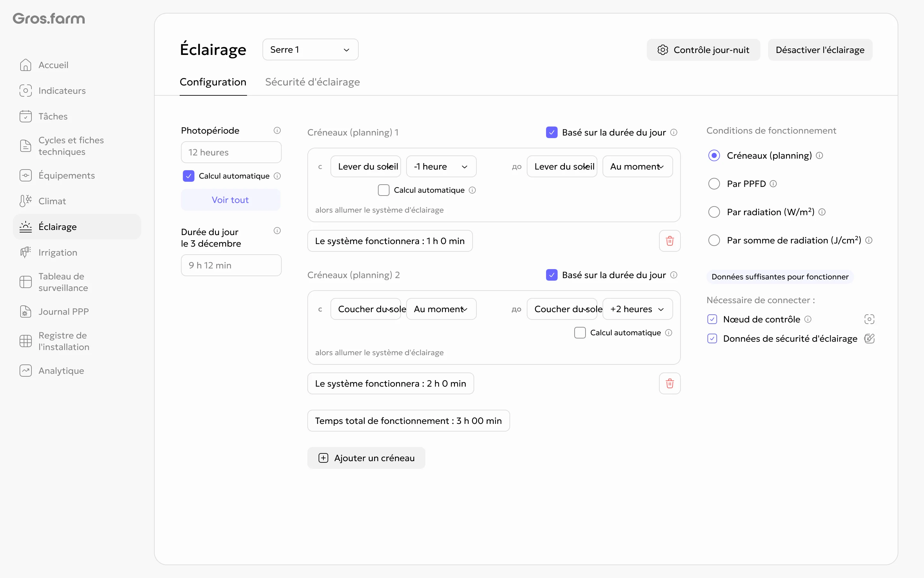
Task: Delete Créneaux planning 1 with trash icon
Action: [x=670, y=241]
